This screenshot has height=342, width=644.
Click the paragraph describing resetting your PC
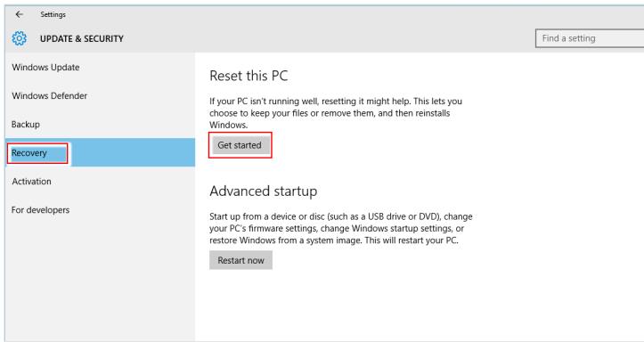336,113
